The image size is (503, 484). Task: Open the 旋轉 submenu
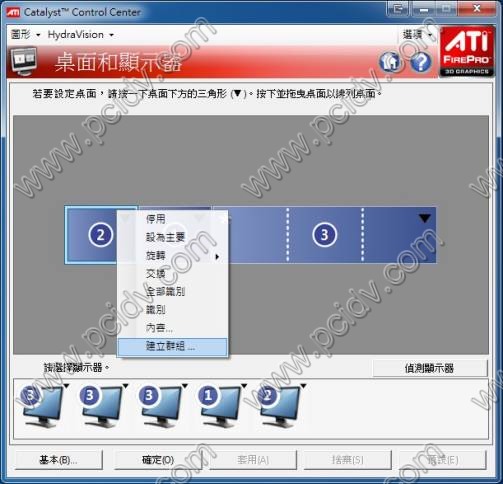[x=172, y=256]
